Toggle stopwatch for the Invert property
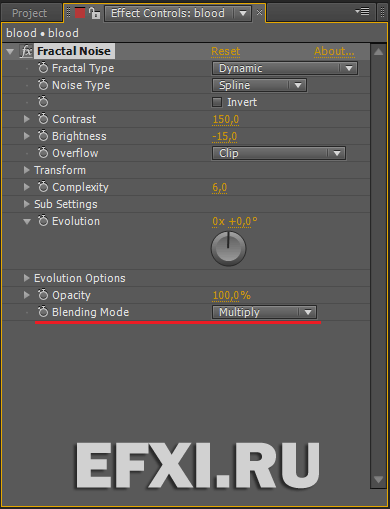390x509 pixels. 43,102
